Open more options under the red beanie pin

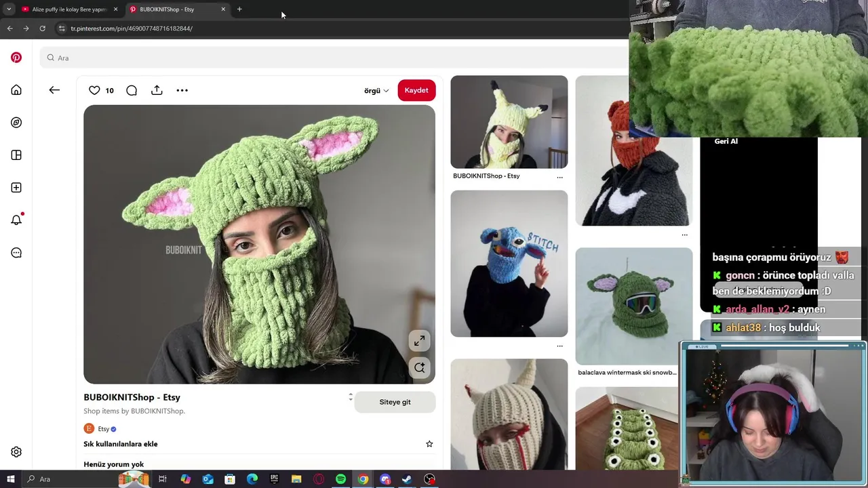point(684,235)
